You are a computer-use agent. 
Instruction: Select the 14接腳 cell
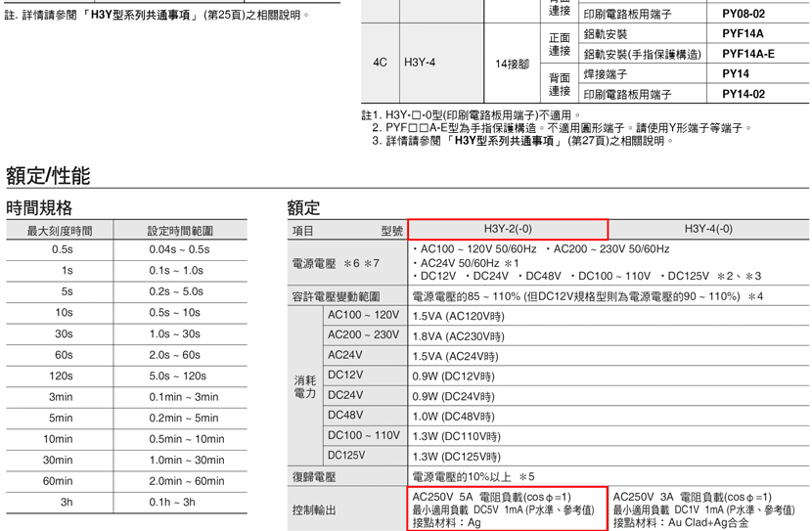(x=512, y=64)
